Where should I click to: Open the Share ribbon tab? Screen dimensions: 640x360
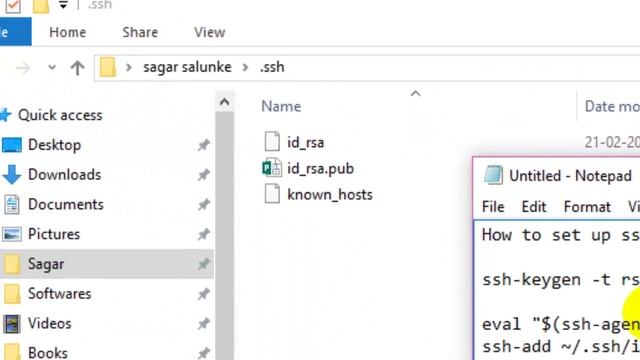tap(140, 32)
